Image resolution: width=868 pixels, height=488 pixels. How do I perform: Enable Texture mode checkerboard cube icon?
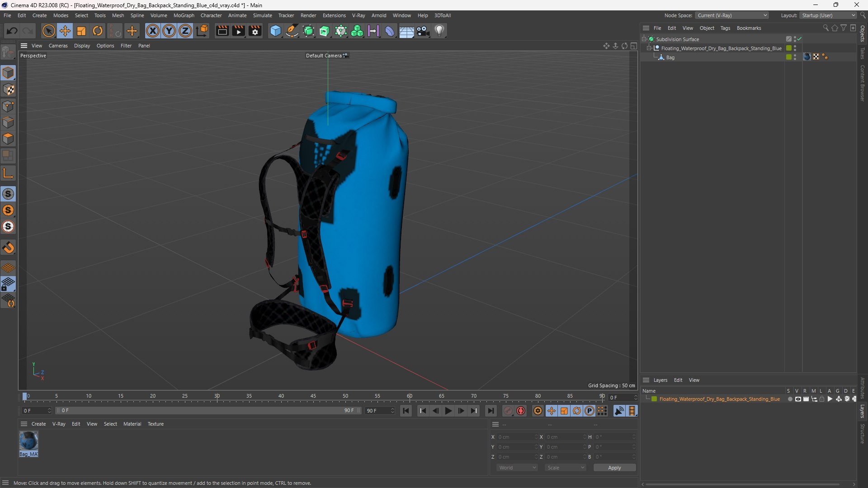(8, 90)
